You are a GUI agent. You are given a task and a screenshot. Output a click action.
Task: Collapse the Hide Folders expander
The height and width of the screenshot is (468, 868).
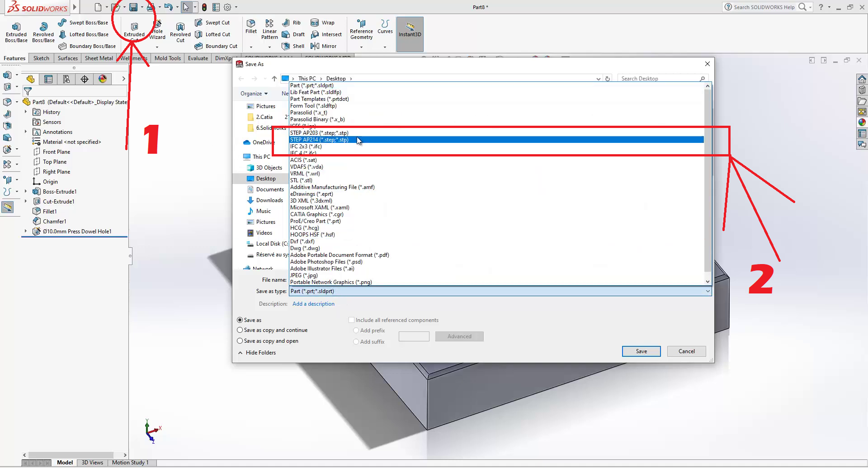257,353
